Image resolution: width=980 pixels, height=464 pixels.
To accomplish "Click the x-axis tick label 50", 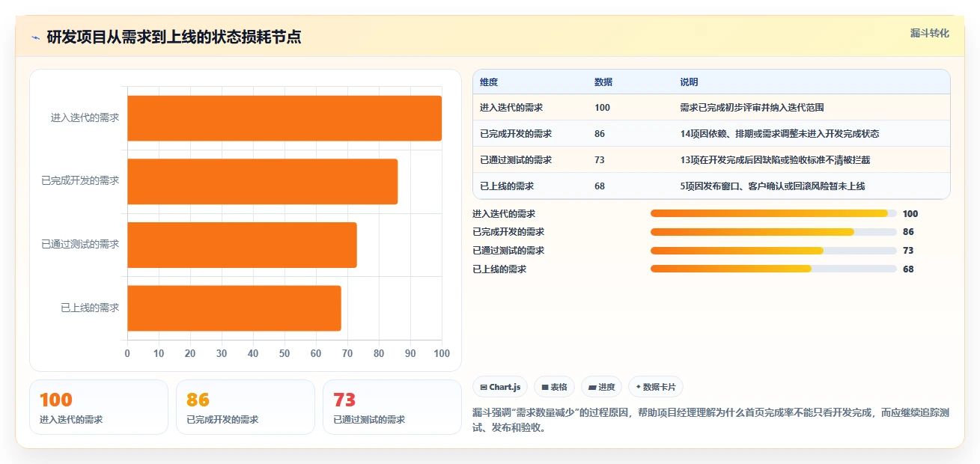I will pos(284,353).
